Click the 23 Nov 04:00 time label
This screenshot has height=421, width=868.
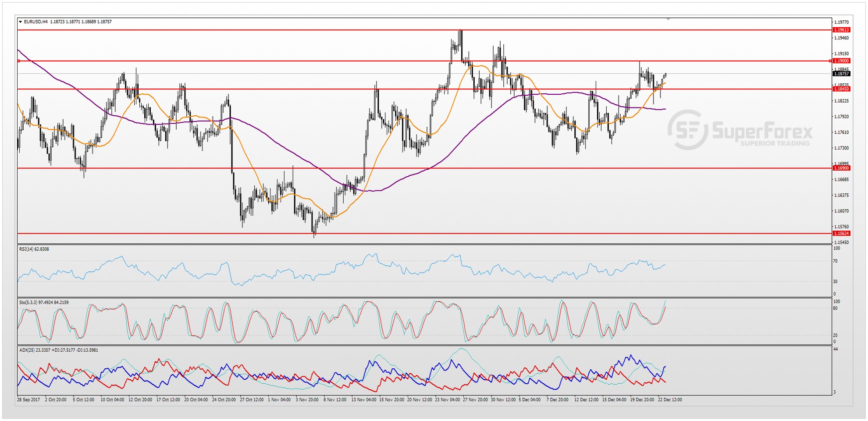click(x=448, y=400)
